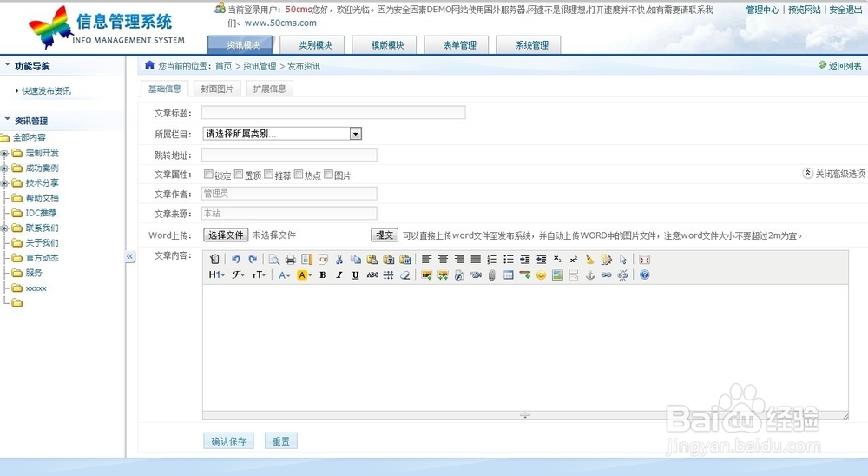Open the emoticon smiley picker

541,274
